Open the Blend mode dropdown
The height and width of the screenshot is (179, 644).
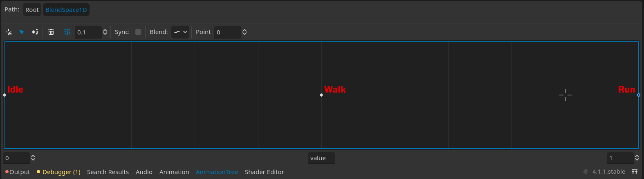click(180, 32)
